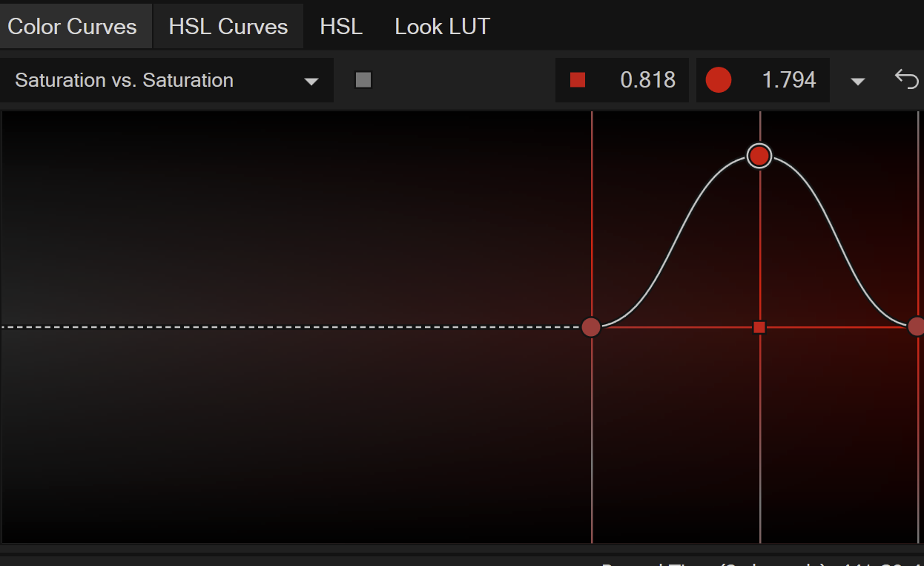Click the reset curve arrow icon
The image size is (924, 566).
click(906, 79)
